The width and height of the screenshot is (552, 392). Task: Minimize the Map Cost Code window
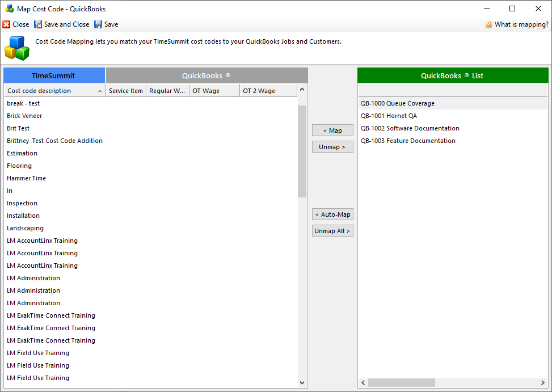(x=486, y=9)
